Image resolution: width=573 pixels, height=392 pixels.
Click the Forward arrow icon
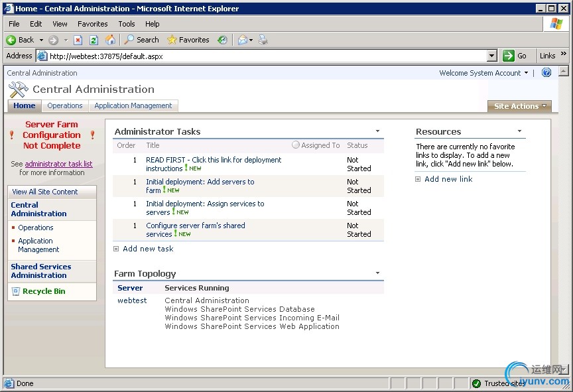point(53,40)
